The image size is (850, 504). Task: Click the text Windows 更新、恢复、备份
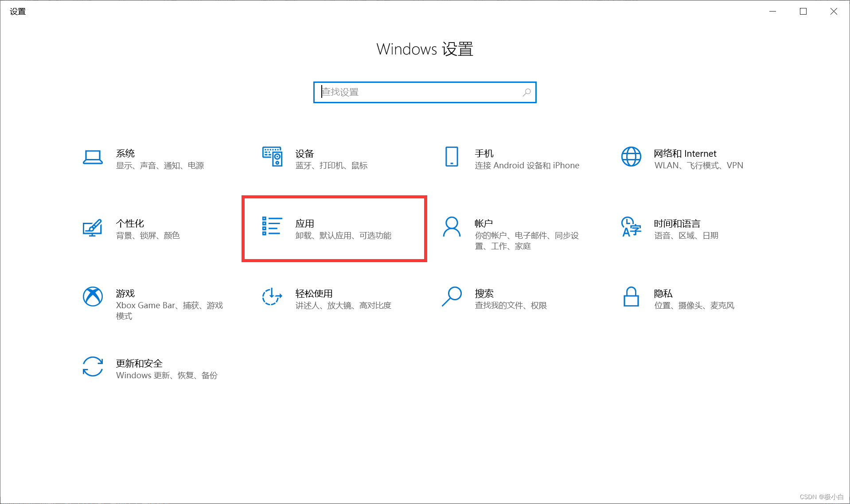coord(167,376)
